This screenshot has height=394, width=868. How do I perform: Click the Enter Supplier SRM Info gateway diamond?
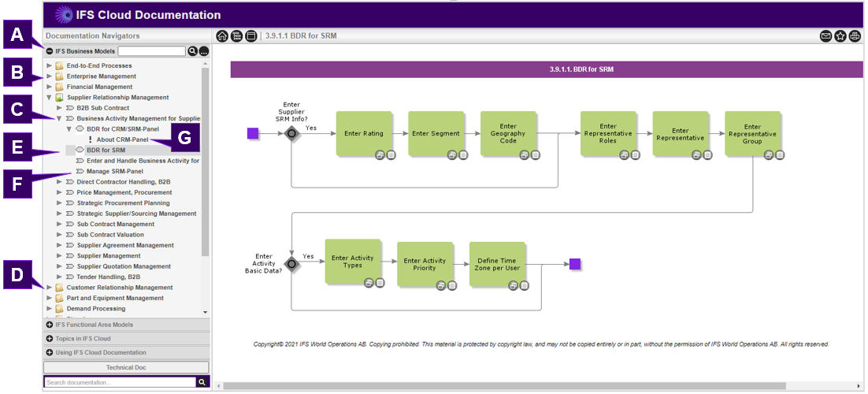click(291, 133)
